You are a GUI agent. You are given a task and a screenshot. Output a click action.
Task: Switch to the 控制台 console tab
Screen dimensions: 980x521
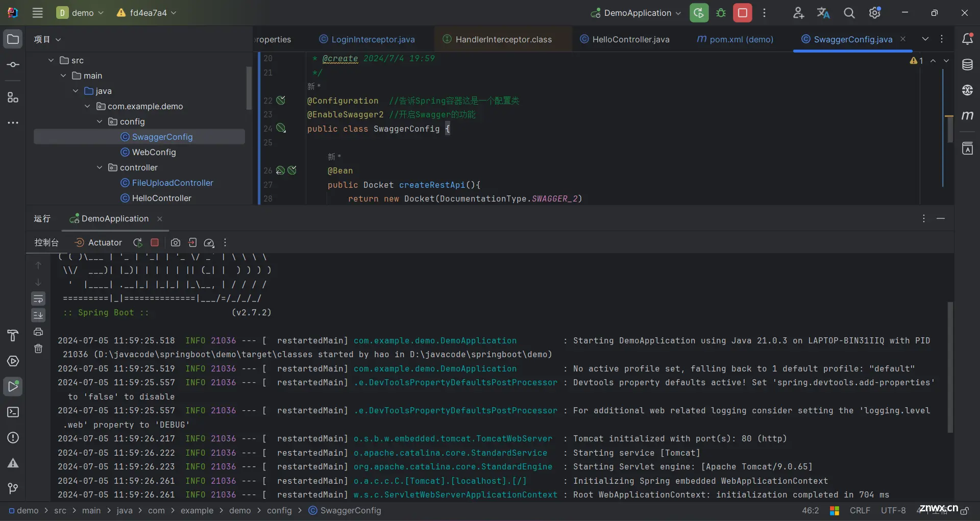point(46,243)
